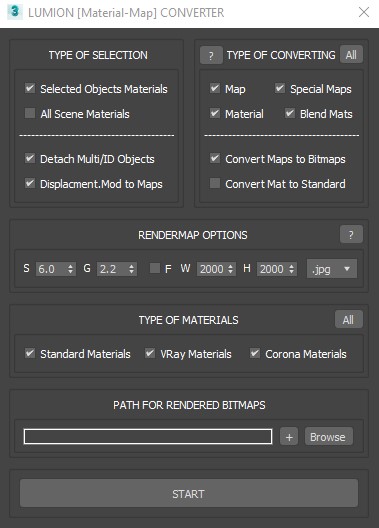Image resolution: width=379 pixels, height=528 pixels.
Task: Click the 3ds Max icon in the title bar
Action: pos(14,12)
